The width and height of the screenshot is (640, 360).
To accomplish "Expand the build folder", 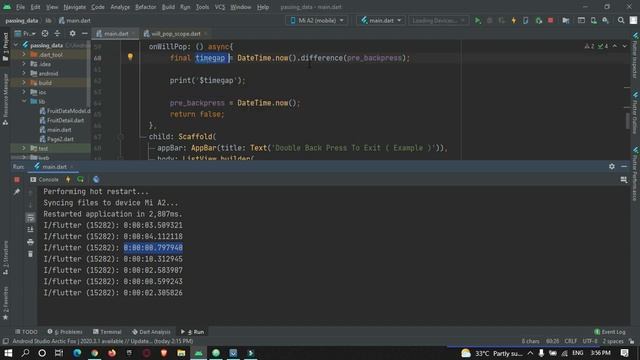I will coord(24,83).
